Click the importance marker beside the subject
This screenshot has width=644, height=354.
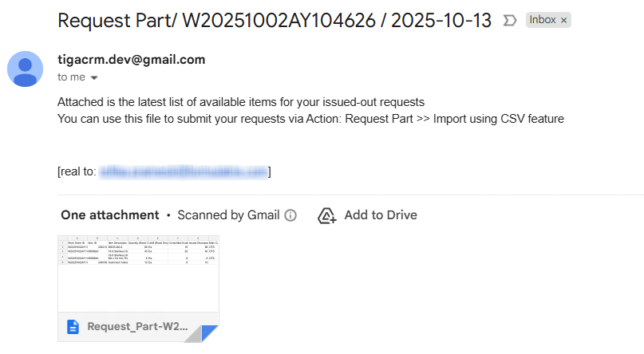point(510,22)
